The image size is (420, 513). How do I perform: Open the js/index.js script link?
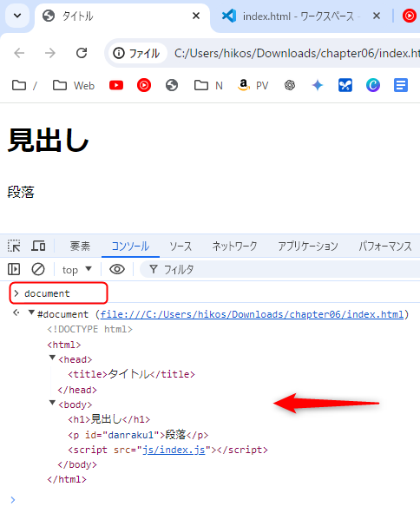point(174,450)
